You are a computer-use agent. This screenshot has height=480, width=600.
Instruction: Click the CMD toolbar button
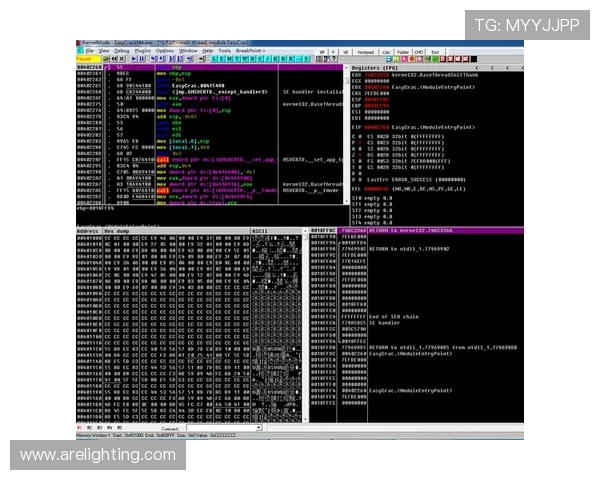pyautogui.click(x=420, y=51)
